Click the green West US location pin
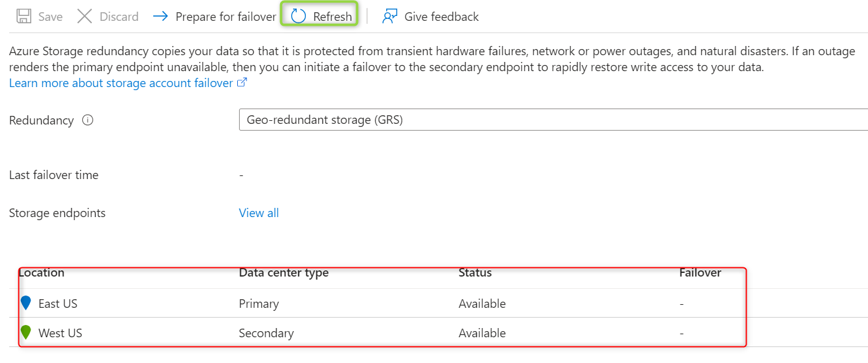The width and height of the screenshot is (868, 363). coord(26,332)
